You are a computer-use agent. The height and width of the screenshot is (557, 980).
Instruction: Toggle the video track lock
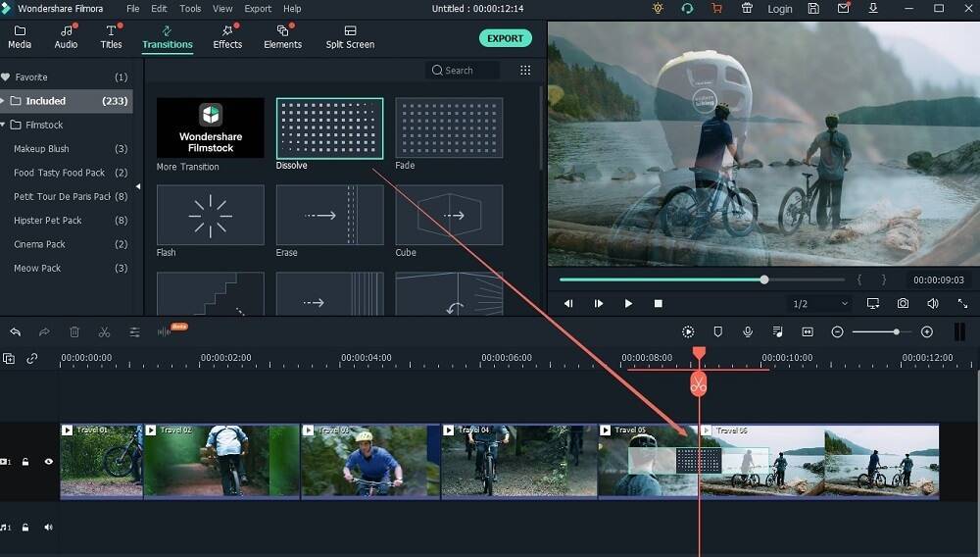pyautogui.click(x=25, y=461)
